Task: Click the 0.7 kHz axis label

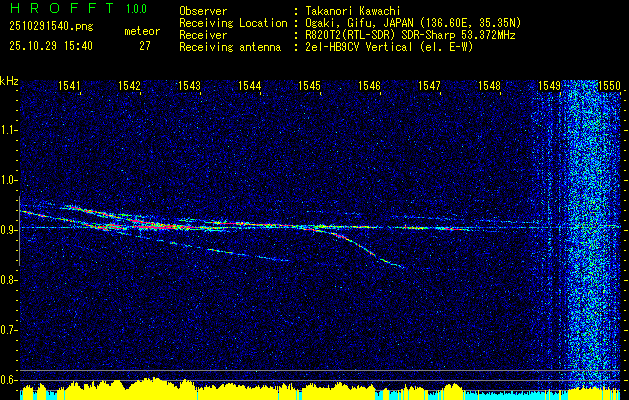Action: [x=8, y=330]
